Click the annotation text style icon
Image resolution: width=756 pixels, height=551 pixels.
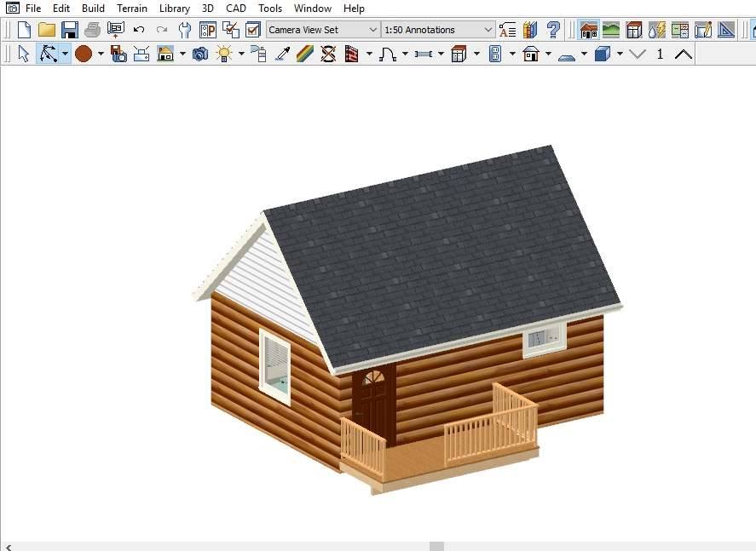(507, 30)
